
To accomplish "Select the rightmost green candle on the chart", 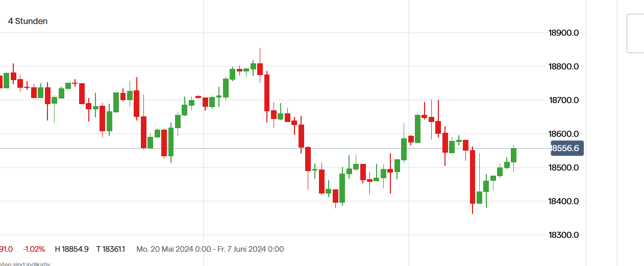I will [x=513, y=155].
